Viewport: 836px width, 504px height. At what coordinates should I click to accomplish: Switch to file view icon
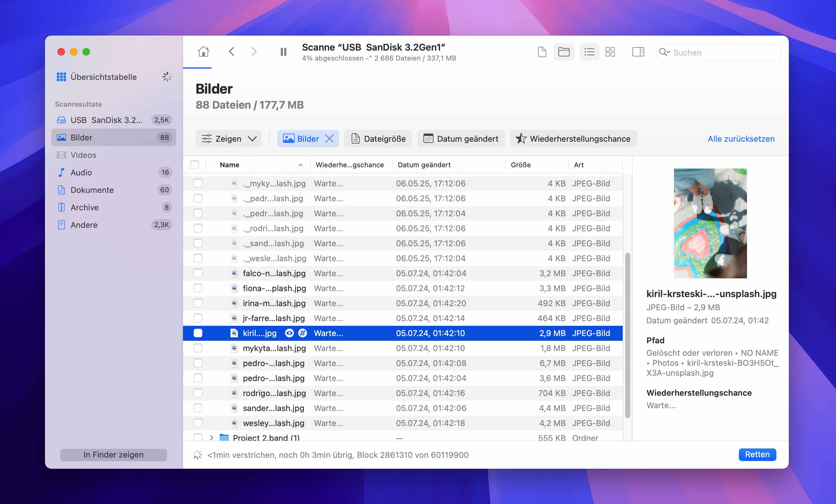[x=542, y=52]
